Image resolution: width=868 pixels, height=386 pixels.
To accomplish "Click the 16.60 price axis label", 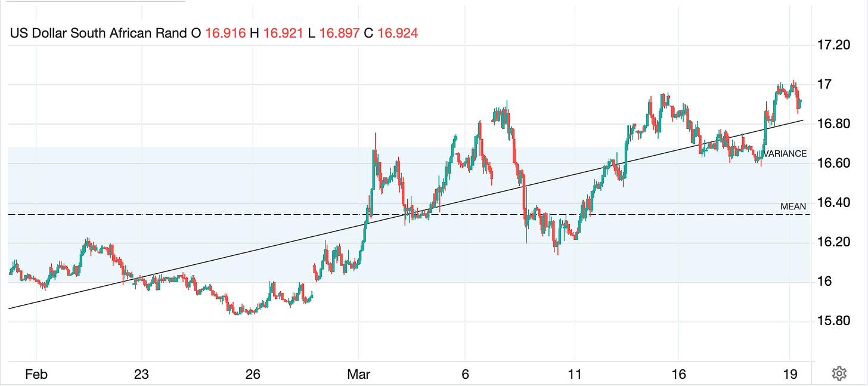I will [834, 163].
